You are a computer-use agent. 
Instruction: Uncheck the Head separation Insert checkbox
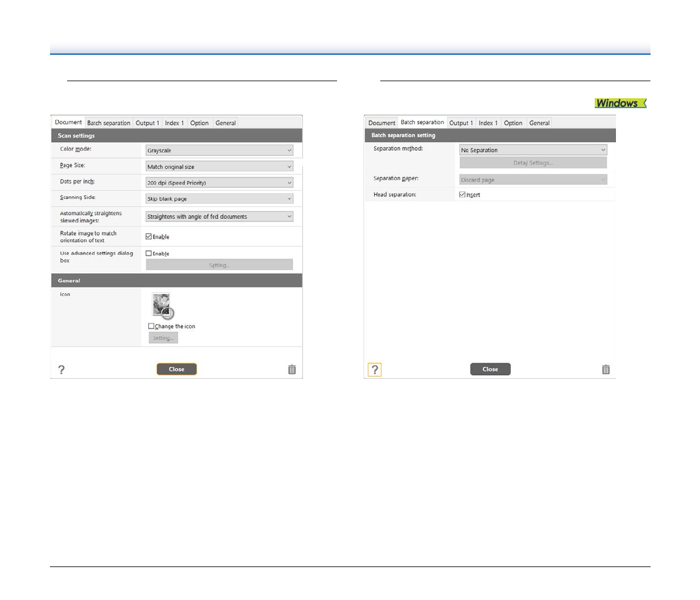(462, 194)
